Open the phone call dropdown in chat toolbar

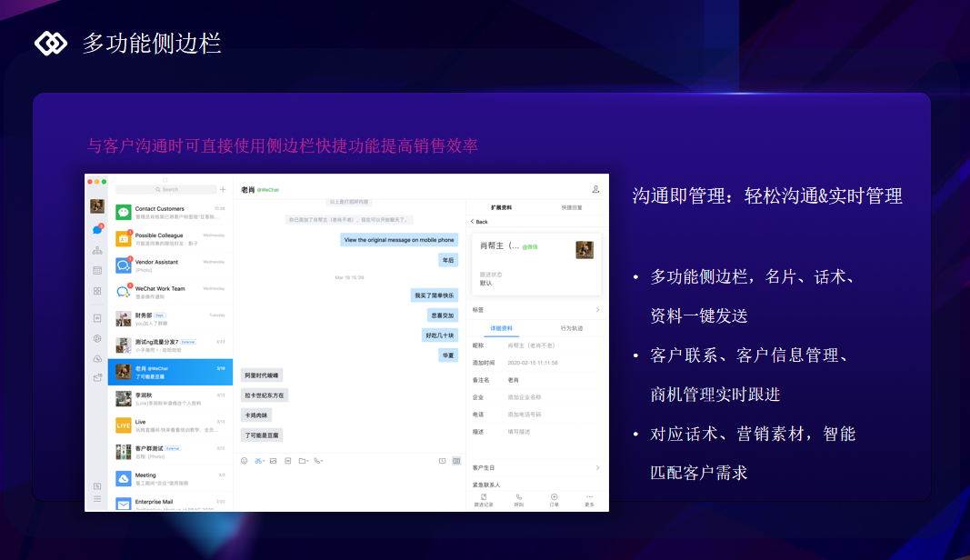pyautogui.click(x=318, y=461)
